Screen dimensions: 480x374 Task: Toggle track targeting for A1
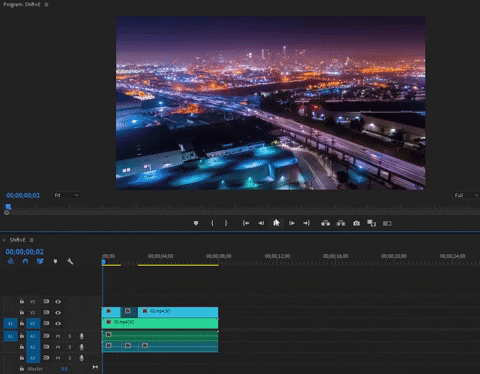click(33, 336)
